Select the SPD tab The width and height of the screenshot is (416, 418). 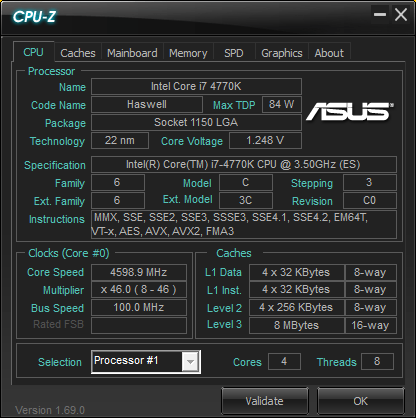click(x=234, y=53)
